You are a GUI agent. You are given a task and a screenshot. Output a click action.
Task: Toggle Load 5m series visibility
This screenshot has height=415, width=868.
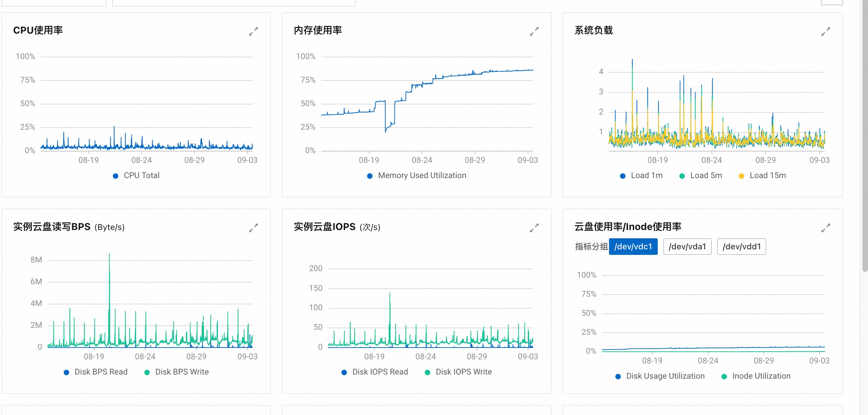point(701,176)
